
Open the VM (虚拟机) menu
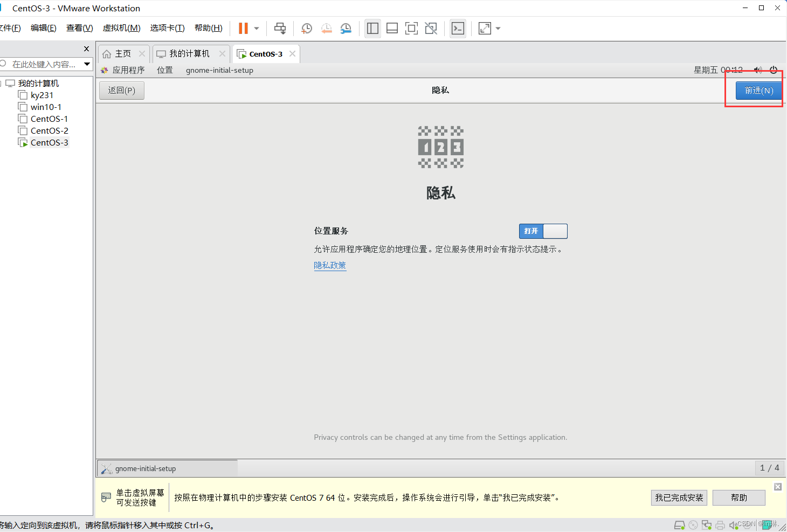pos(121,28)
